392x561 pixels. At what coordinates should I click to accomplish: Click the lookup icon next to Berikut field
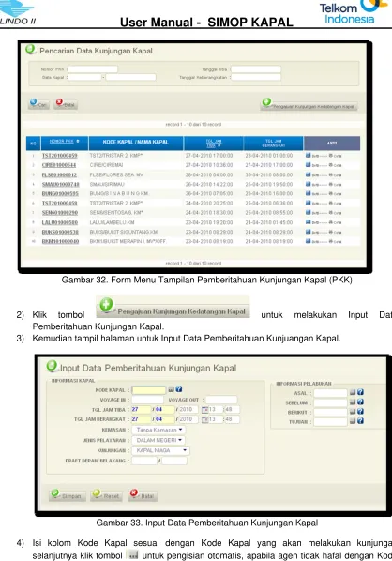(353, 412)
